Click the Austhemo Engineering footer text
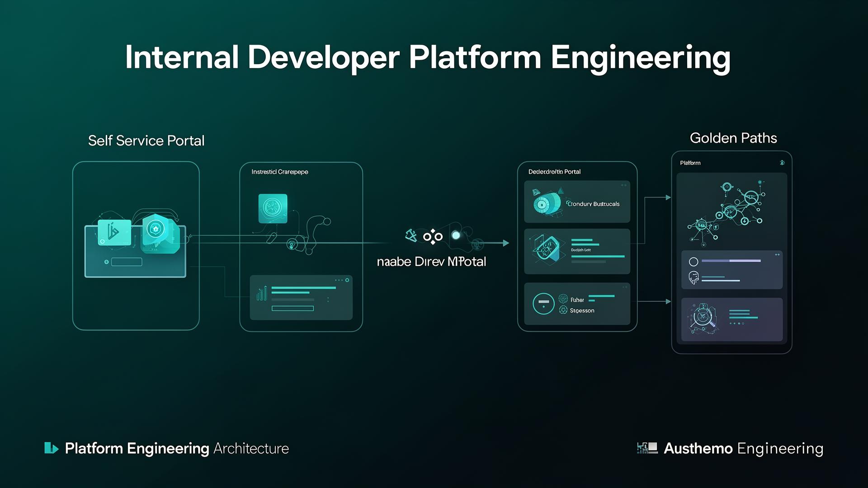Screen dimensions: 868x488 point(743,449)
